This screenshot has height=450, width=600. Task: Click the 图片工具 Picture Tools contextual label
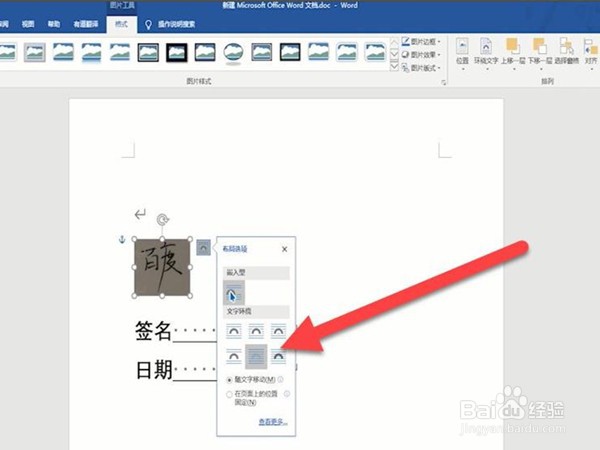click(x=122, y=5)
